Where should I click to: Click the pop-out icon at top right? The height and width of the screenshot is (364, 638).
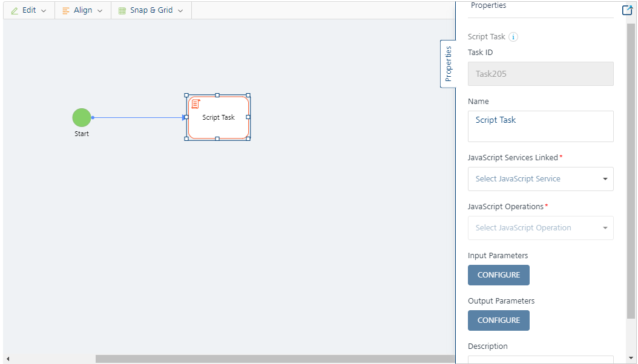click(627, 10)
